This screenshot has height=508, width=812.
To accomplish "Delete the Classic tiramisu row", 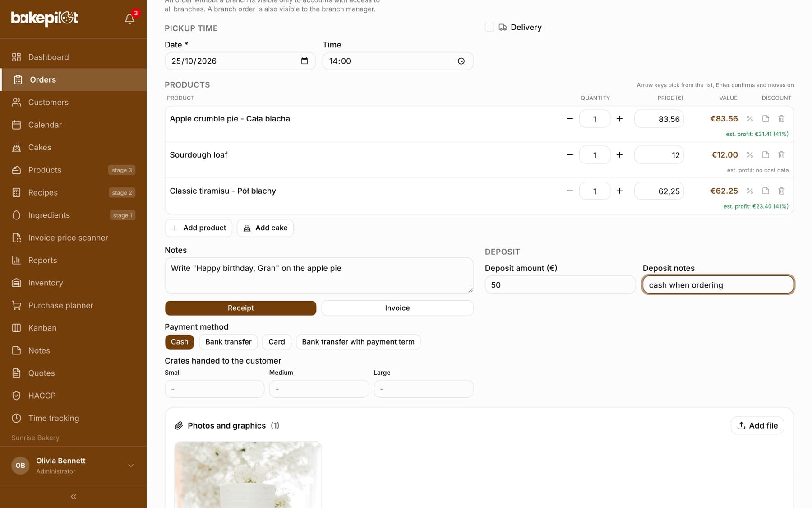I will pyautogui.click(x=781, y=191).
